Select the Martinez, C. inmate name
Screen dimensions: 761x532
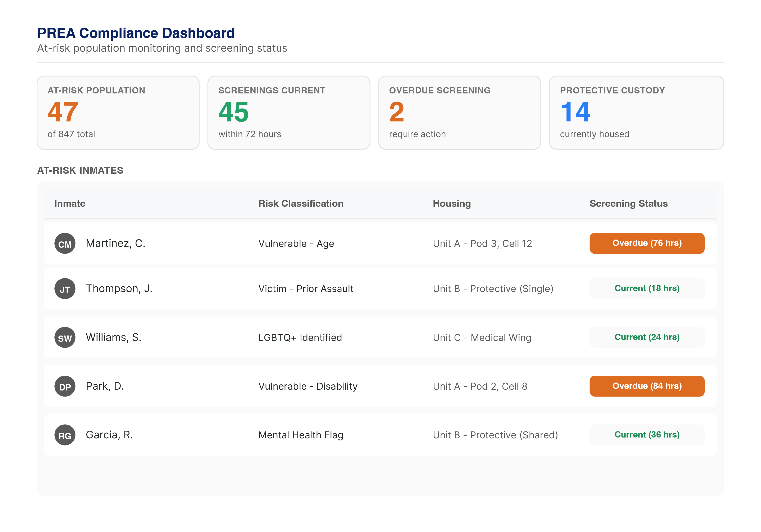pyautogui.click(x=115, y=244)
